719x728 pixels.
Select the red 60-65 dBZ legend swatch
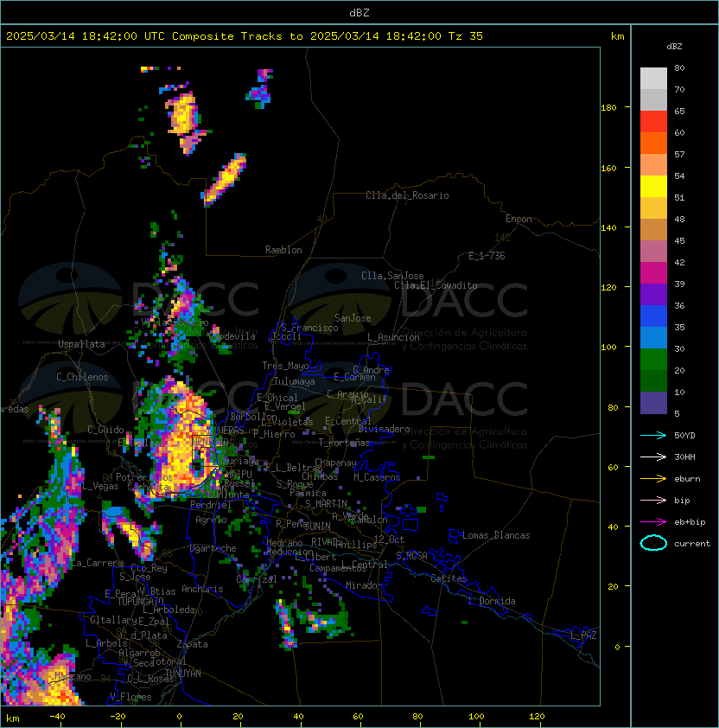coord(653,122)
